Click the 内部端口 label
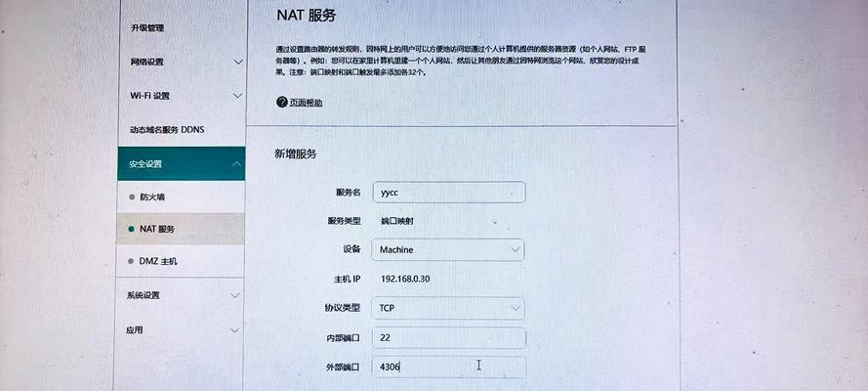 (344, 337)
